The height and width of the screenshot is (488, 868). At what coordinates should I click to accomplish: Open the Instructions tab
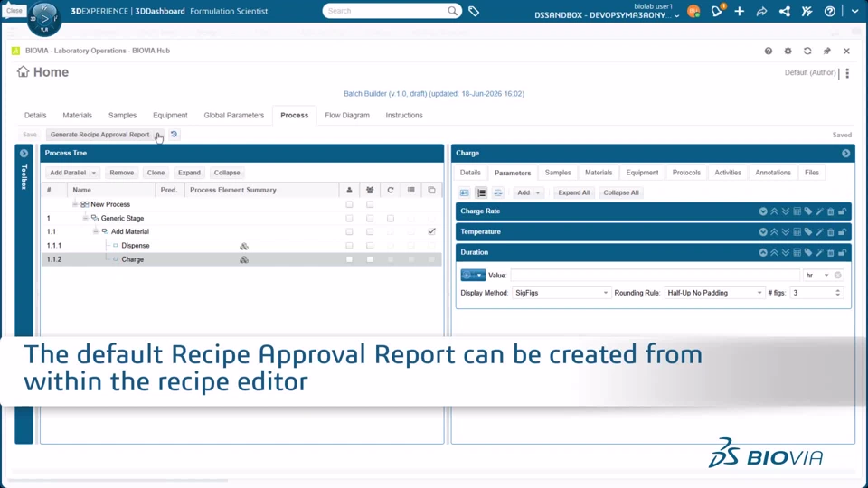click(x=404, y=115)
